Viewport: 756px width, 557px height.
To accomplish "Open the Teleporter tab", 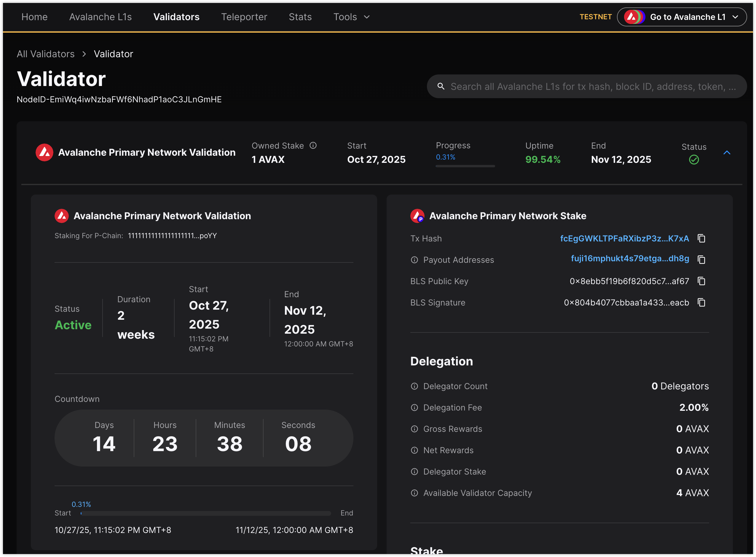I will pyautogui.click(x=244, y=17).
